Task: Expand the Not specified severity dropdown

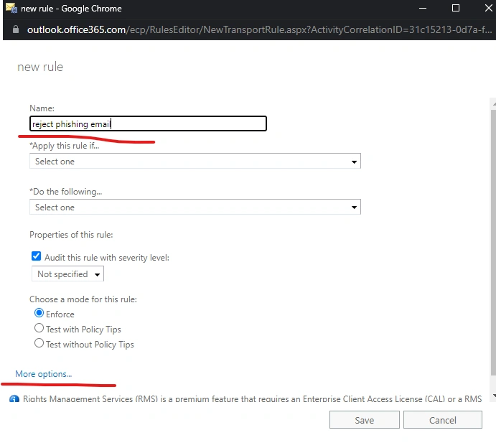Action: pyautogui.click(x=67, y=274)
